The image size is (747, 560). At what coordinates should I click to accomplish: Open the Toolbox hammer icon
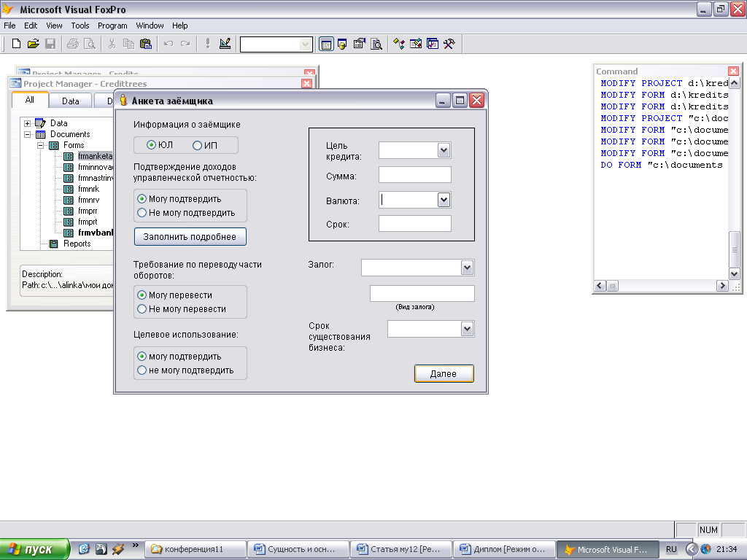point(449,44)
